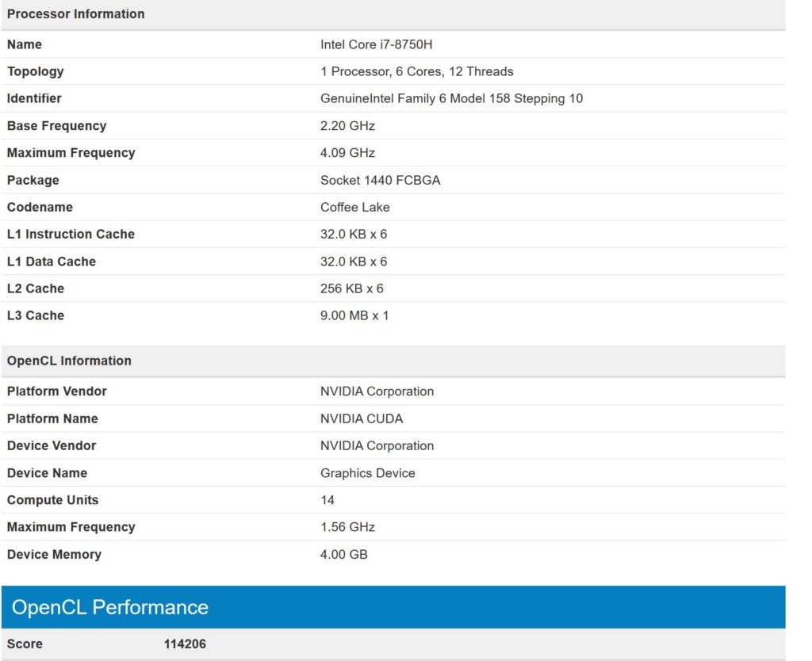Select the '9.00 MB x 1' value
This screenshot has width=812, height=661.
click(354, 315)
